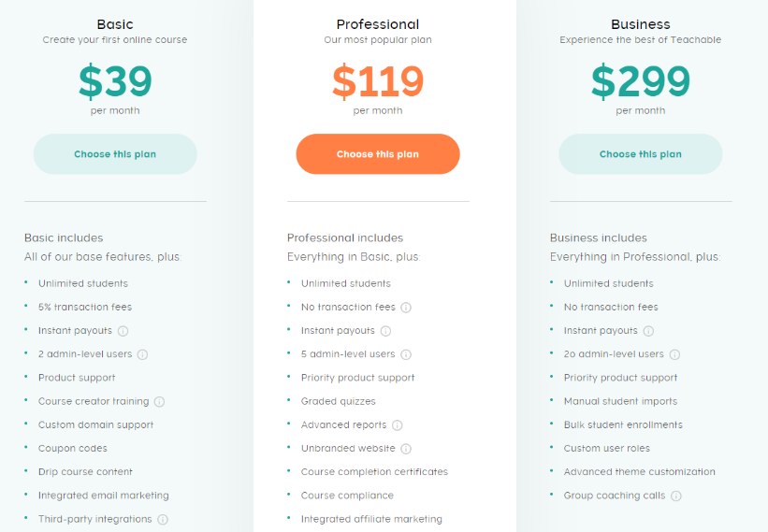Choose the Business plan button
The image size is (768, 532).
[641, 154]
